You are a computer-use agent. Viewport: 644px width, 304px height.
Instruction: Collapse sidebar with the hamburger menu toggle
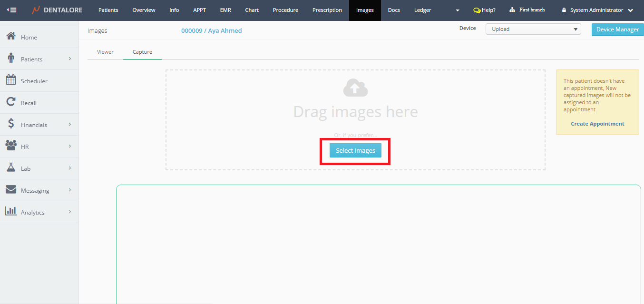[x=11, y=10]
